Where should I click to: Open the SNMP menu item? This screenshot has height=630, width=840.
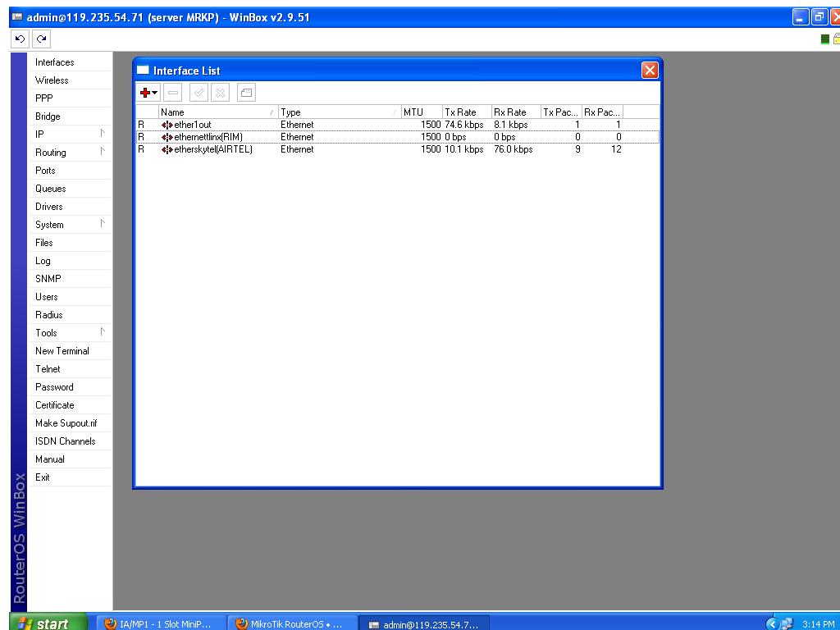(x=48, y=279)
